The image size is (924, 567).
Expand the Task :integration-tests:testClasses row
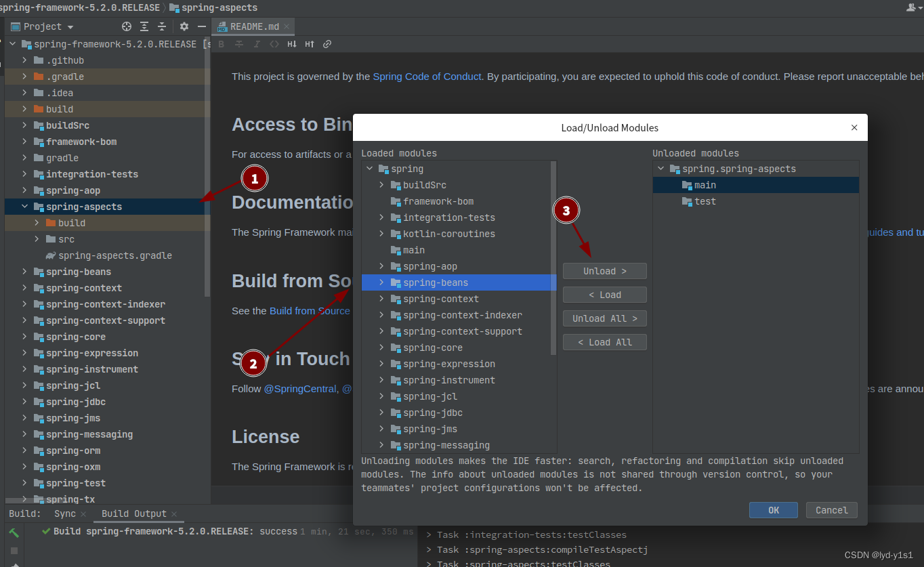pos(429,535)
